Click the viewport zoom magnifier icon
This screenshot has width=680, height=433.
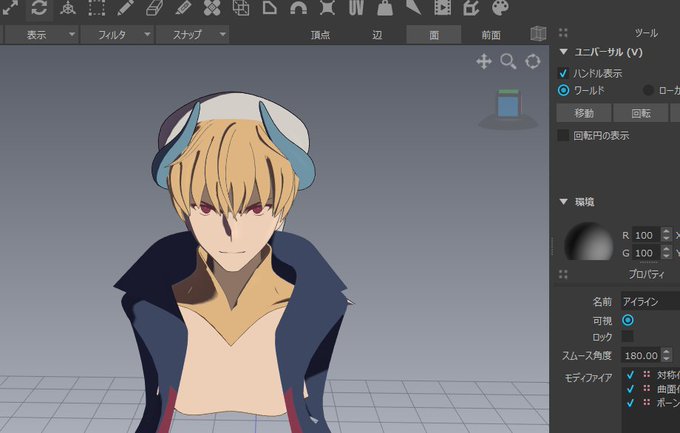coord(508,62)
